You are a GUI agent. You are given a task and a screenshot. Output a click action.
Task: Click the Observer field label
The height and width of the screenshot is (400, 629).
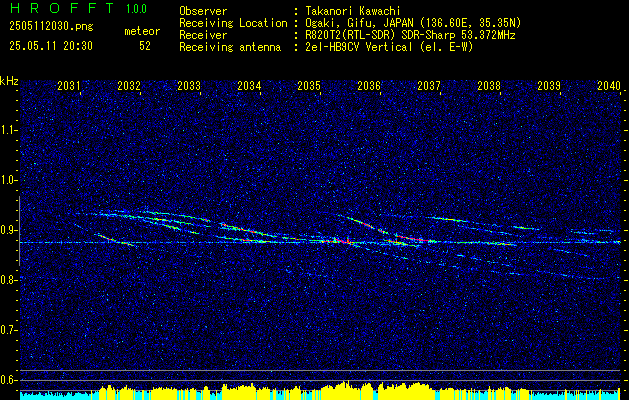point(203,11)
